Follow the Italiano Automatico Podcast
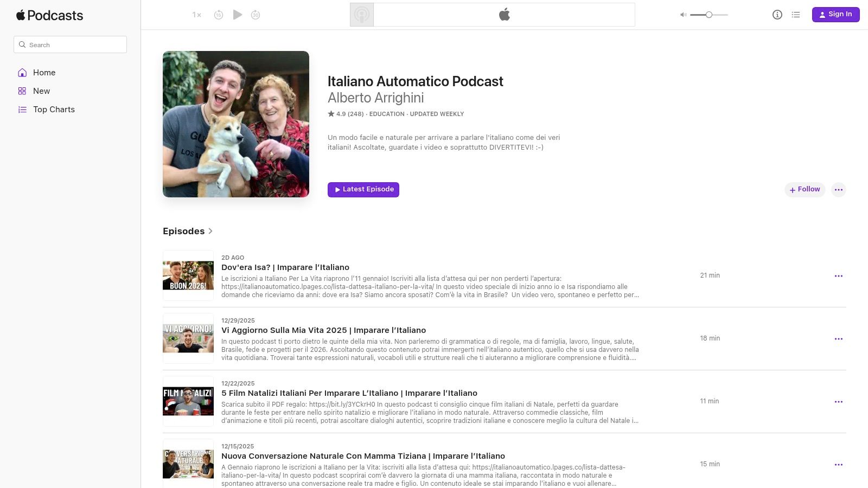This screenshot has width=868, height=488. pos(805,190)
